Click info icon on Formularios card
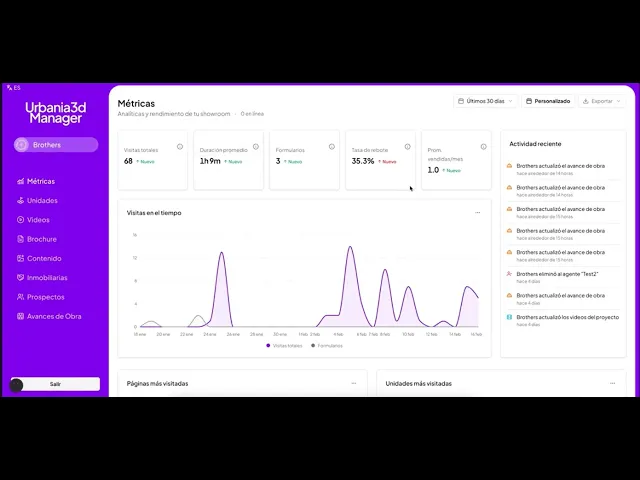 [x=332, y=147]
